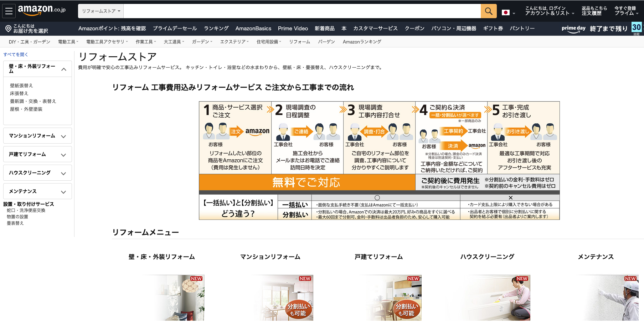
Task: Click the wall and floor reform thumbnail
Action: (161, 298)
